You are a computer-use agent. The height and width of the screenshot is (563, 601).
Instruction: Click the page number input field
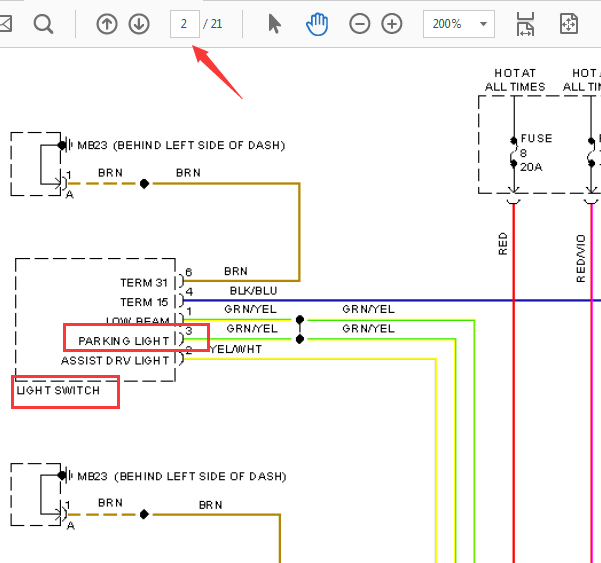click(x=185, y=24)
